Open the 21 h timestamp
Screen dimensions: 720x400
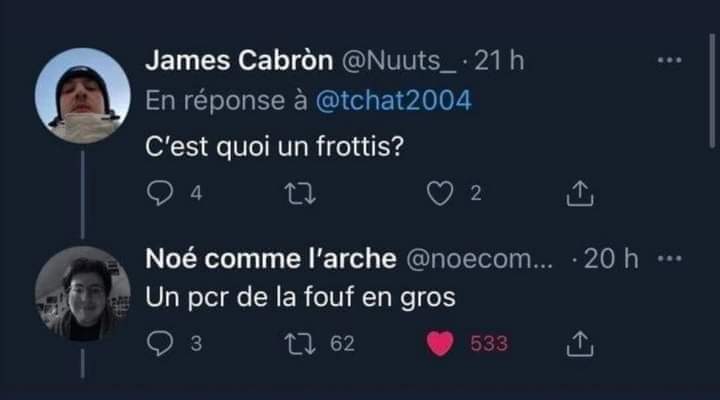click(501, 61)
